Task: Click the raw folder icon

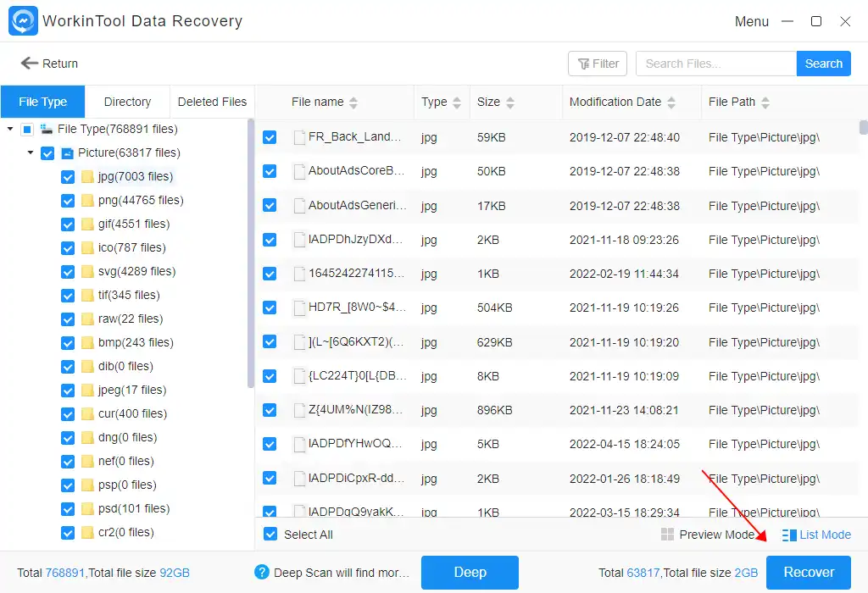Action: coord(87,319)
